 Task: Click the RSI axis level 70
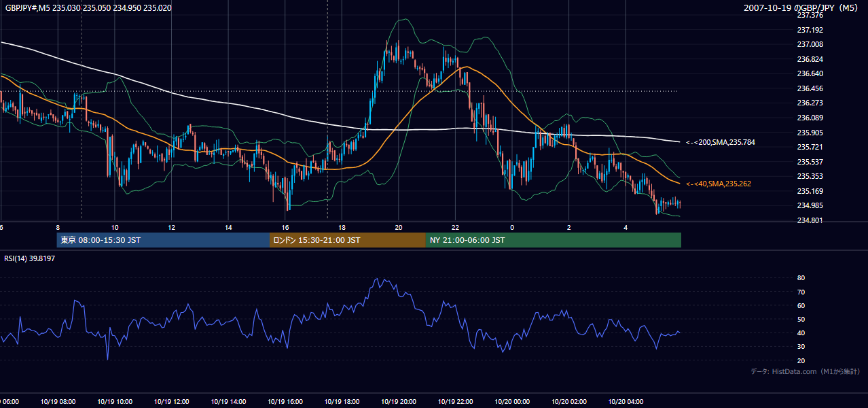(801, 292)
